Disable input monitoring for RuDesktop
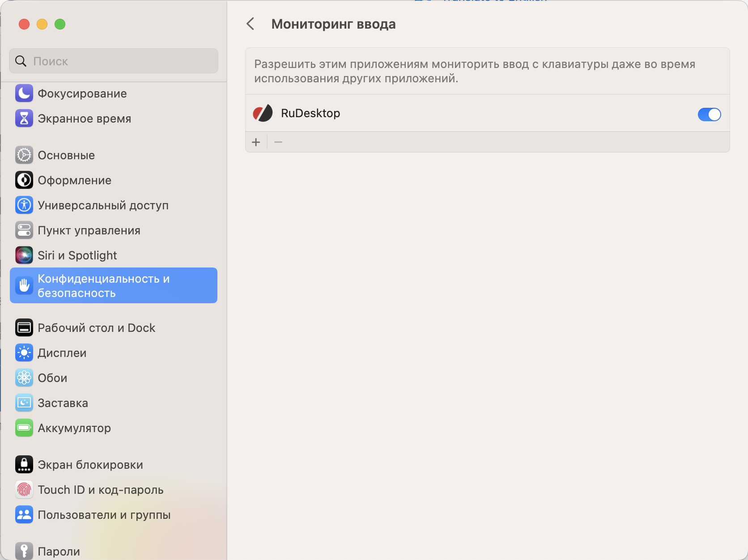Image resolution: width=748 pixels, height=560 pixels. 709,115
